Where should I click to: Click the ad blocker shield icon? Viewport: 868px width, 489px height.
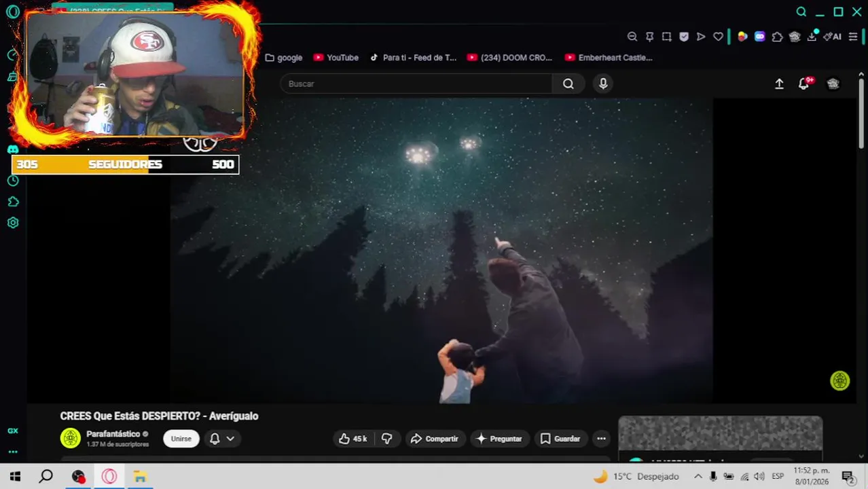684,37
